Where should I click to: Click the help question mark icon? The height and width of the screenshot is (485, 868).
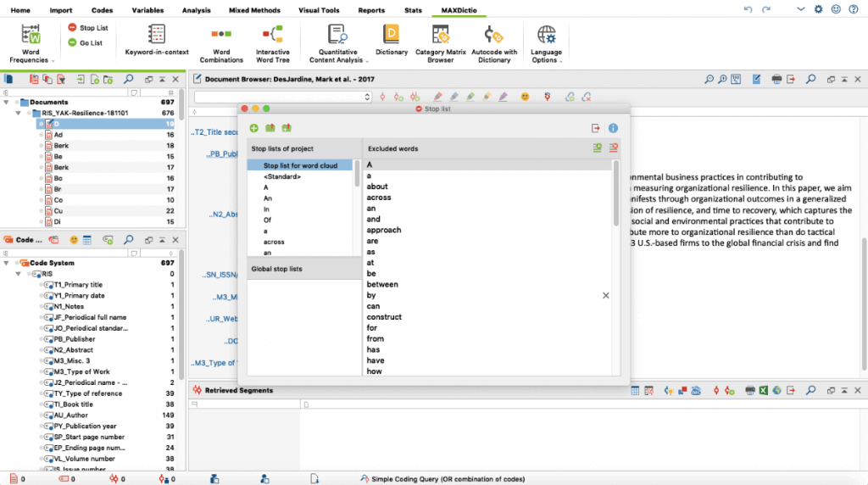(x=854, y=9)
